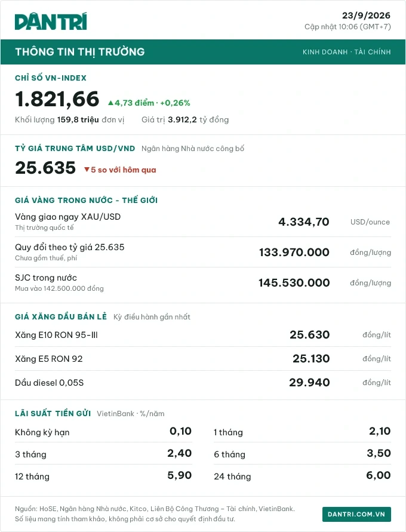Image resolution: width=406 pixels, height=532 pixels.
Task: Click 'GIÁ VÀNG TRONG NƯỚC - THẾ GIỚI' title
Action: pyautogui.click(x=86, y=200)
